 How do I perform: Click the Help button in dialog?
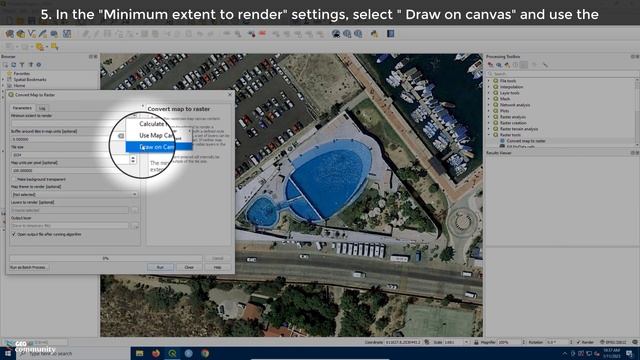point(218,267)
